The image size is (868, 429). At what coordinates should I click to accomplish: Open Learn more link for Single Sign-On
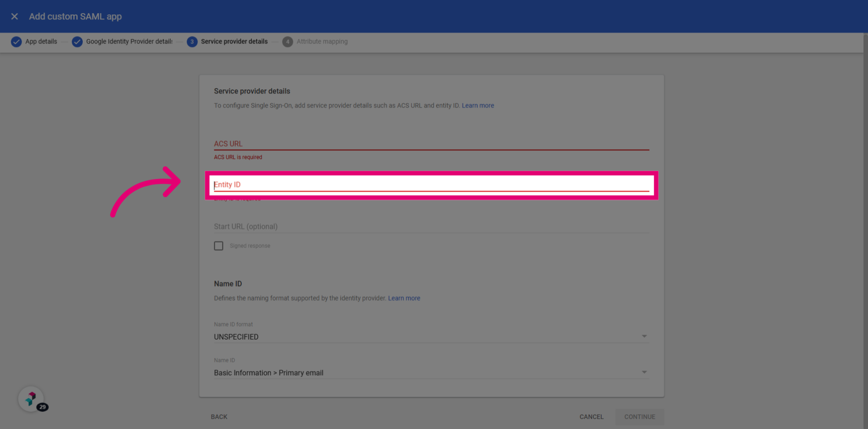pos(478,106)
